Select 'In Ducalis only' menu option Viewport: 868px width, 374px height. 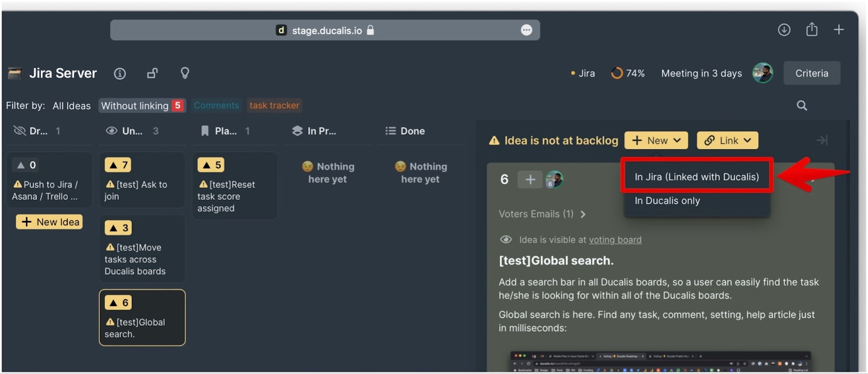point(667,201)
